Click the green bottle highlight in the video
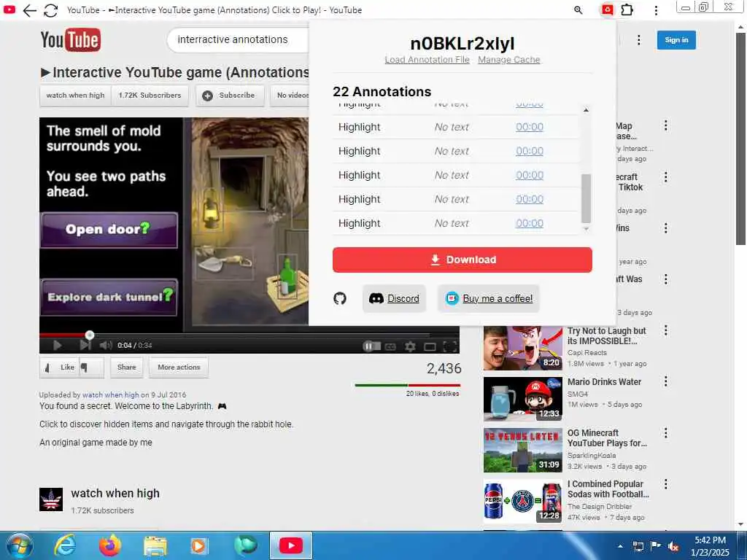Image resolution: width=747 pixels, height=560 pixels. 287,275
